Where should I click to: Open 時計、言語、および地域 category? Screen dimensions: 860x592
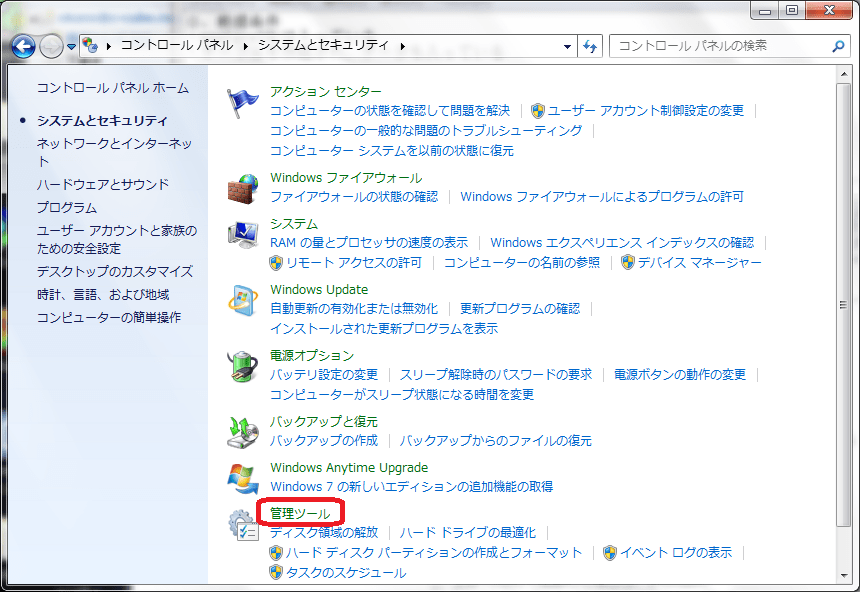[103, 295]
